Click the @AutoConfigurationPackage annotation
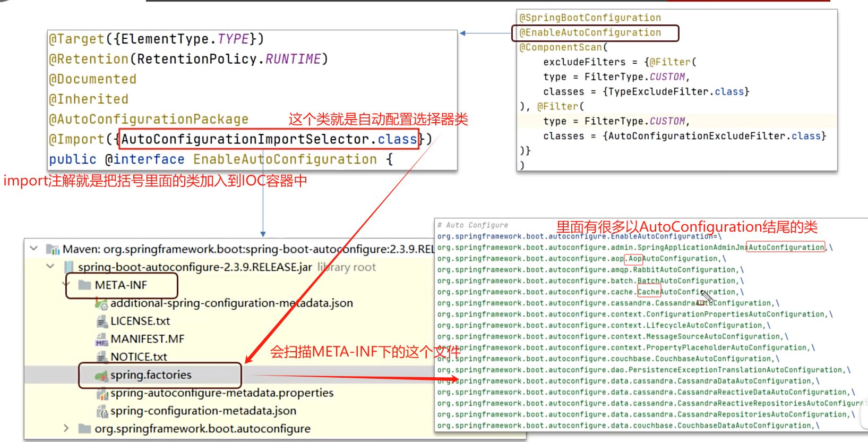Viewport: 868px width, 442px height. [149, 119]
